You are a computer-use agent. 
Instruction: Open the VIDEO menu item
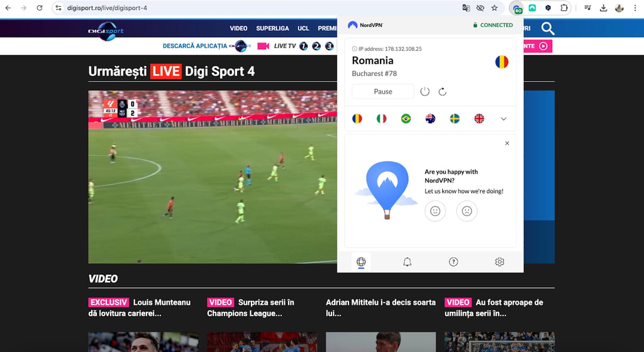click(x=238, y=28)
